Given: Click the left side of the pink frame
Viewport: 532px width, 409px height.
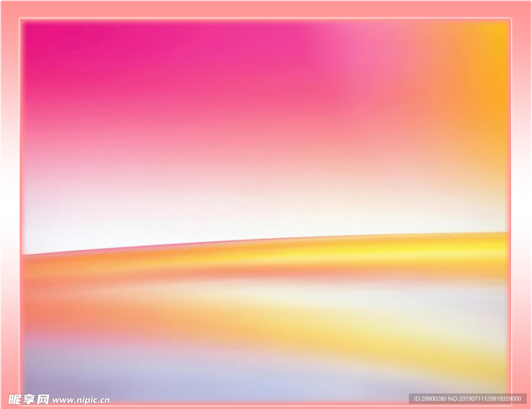Looking at the screenshot, I should click(10, 208).
